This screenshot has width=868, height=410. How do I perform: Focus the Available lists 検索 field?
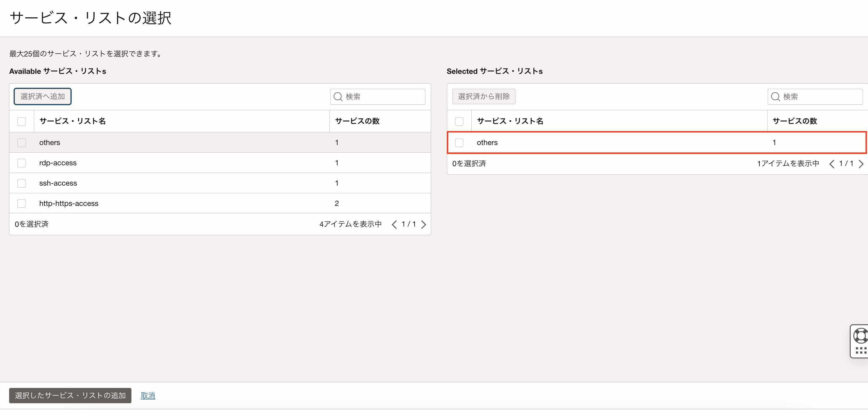(x=378, y=97)
